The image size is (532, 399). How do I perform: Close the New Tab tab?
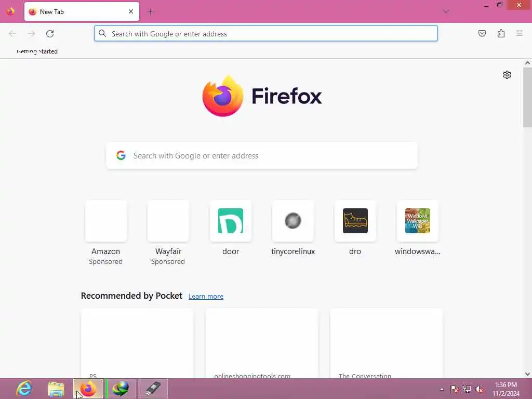[130, 11]
